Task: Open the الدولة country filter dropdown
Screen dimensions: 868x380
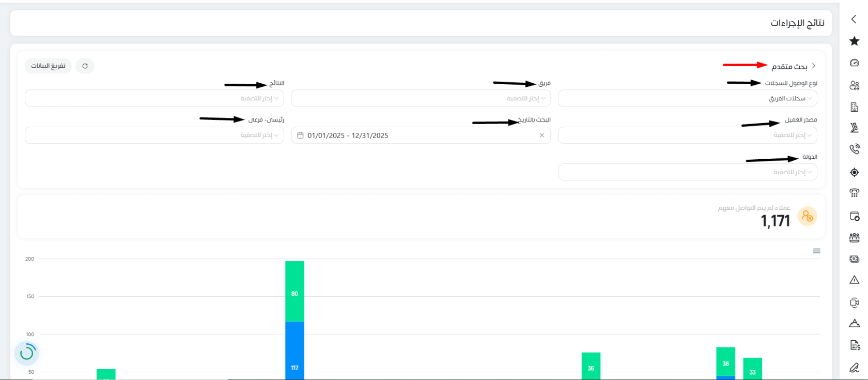Action: point(688,172)
